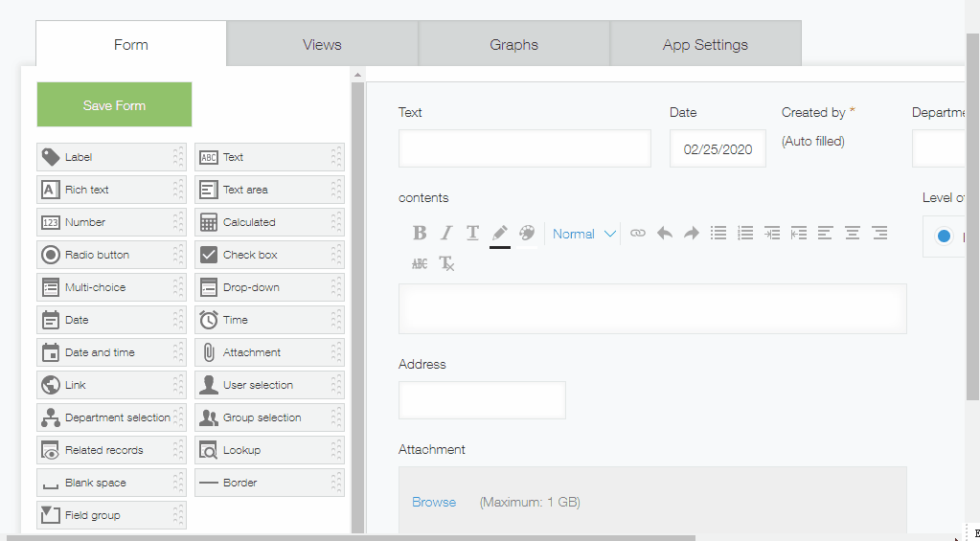This screenshot has width=980, height=541.
Task: Click the Department input field
Action: pyautogui.click(x=940, y=148)
